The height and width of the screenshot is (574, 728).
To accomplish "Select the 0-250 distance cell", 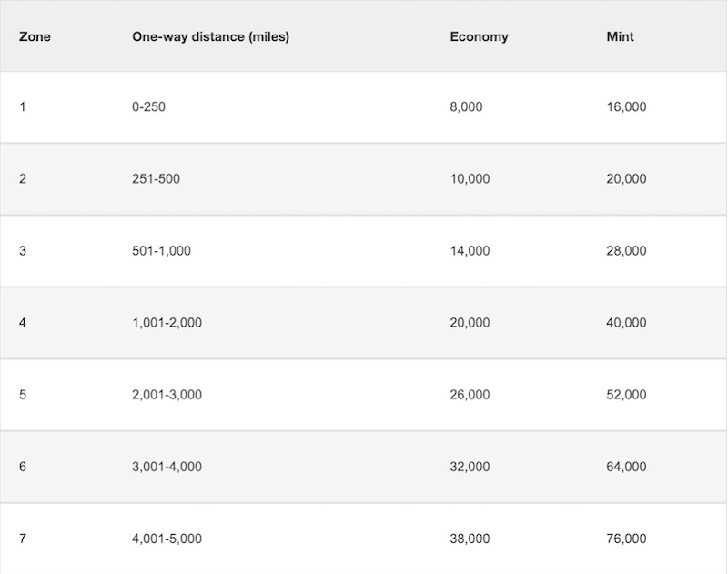I will point(148,106).
